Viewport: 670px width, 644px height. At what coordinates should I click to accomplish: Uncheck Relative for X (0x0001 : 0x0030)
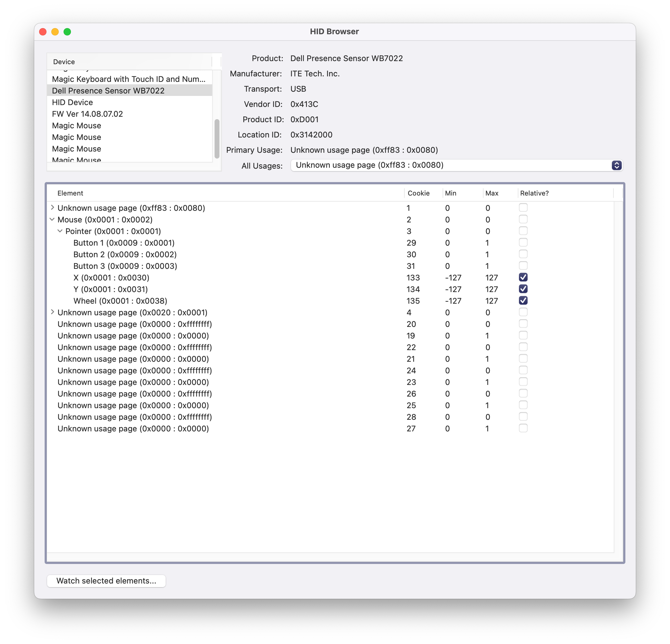coord(523,277)
